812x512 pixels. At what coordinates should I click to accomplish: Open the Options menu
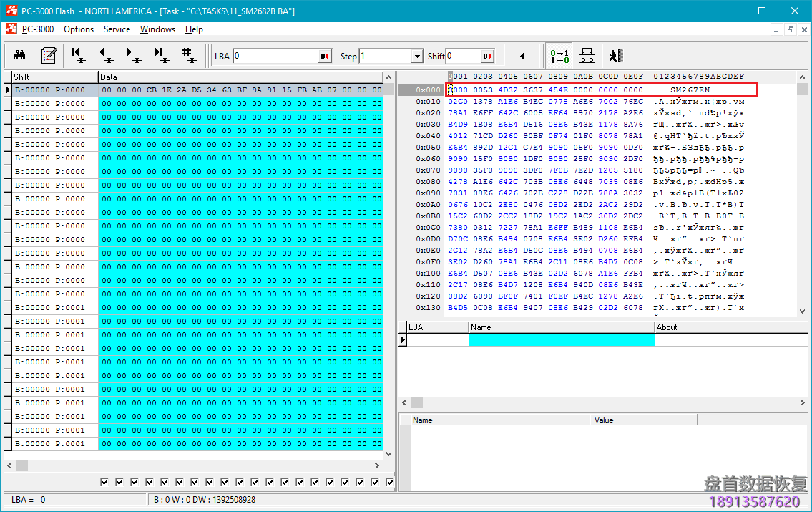pos(79,29)
